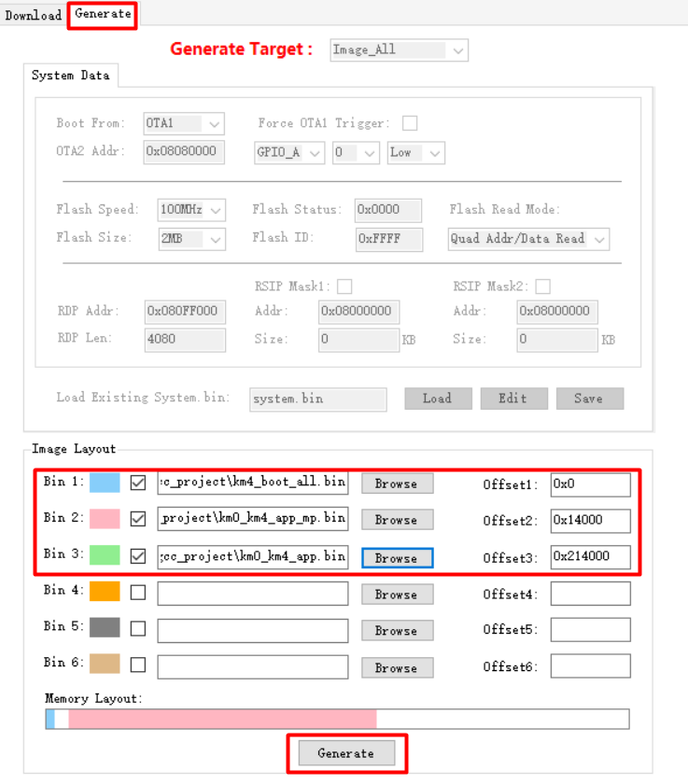Click the OTA2 Addr 0x08080000 field
The height and width of the screenshot is (784, 688).
pyautogui.click(x=184, y=152)
